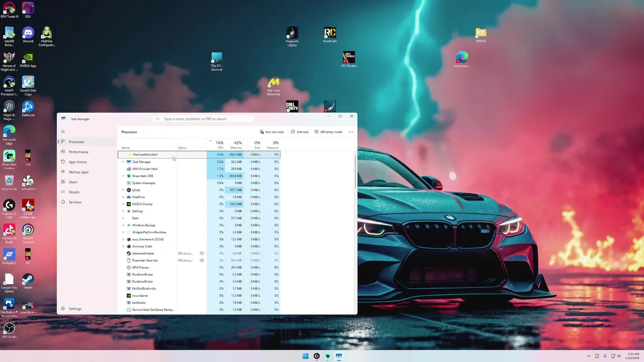Select the Recycle Bin desktop icon
The height and width of the screenshot is (362, 644).
pos(9,183)
